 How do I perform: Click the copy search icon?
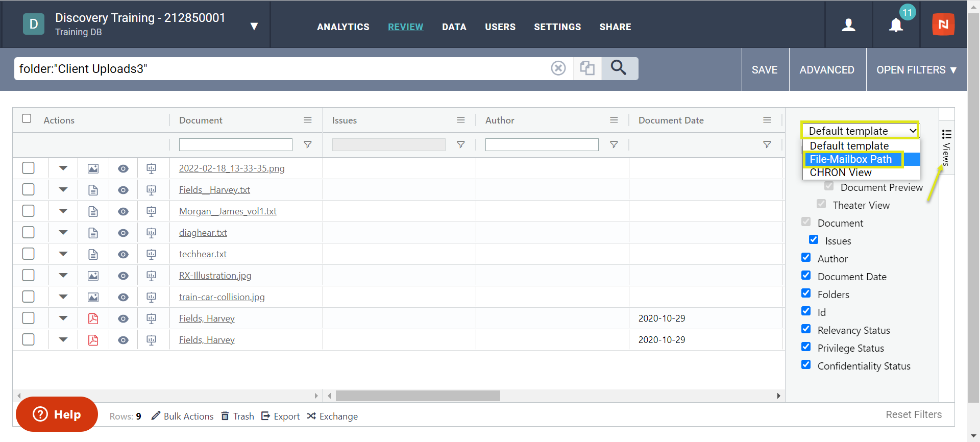(x=587, y=68)
